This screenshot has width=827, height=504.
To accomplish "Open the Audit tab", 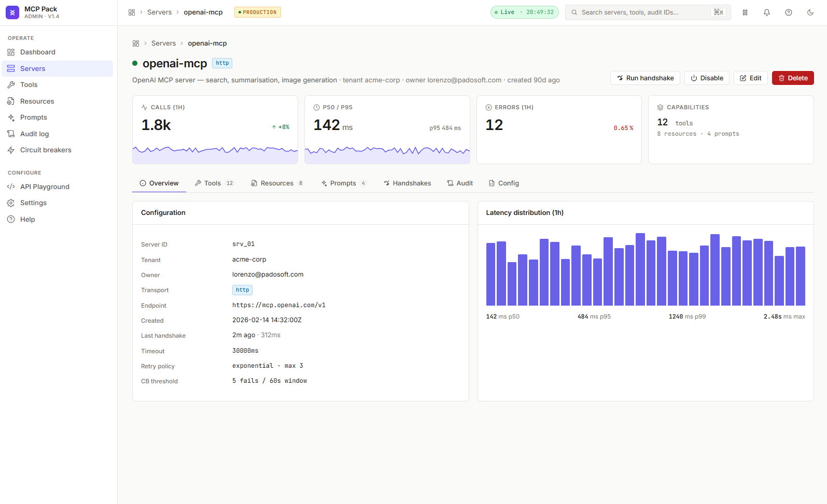I will [x=460, y=183].
